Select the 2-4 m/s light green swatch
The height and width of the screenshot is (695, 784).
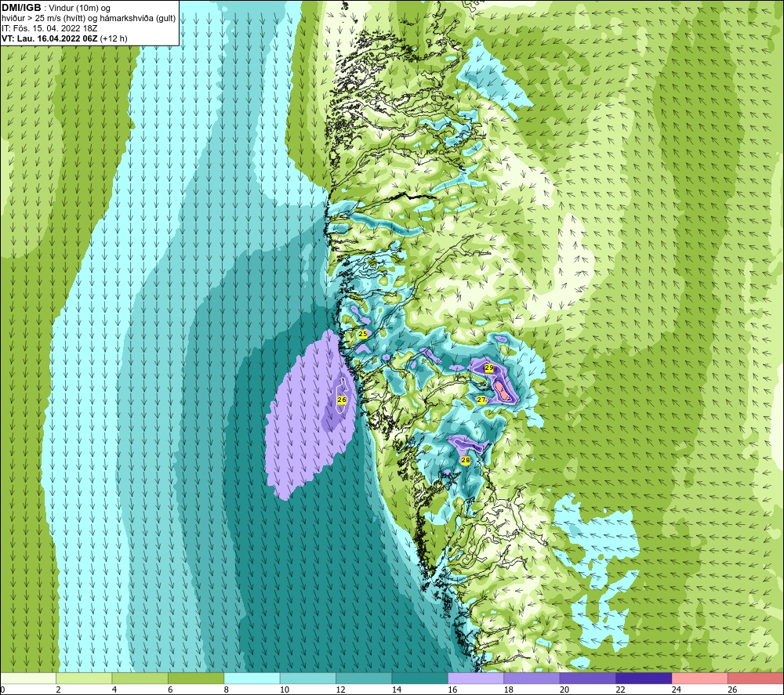(x=84, y=679)
